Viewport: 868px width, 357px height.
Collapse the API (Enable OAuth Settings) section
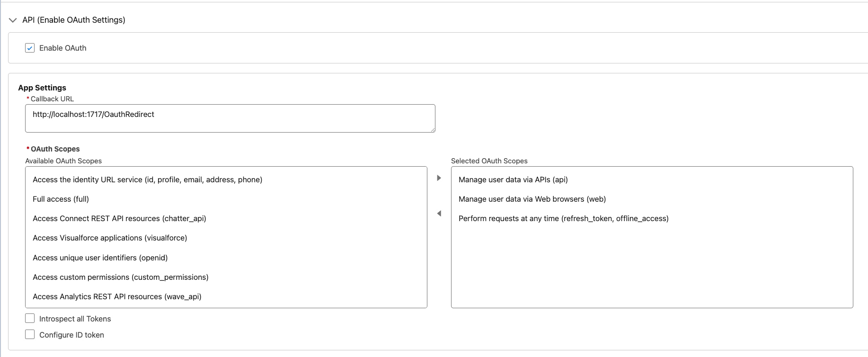click(13, 20)
